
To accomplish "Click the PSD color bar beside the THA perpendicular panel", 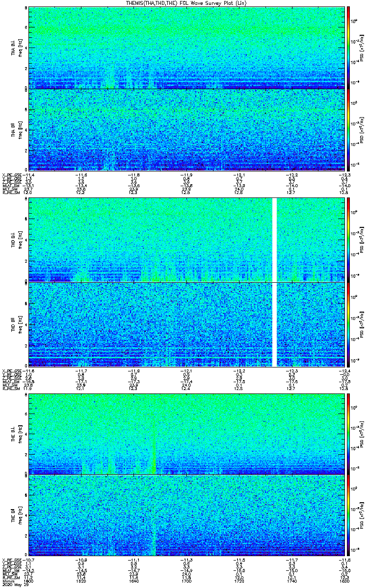I will click(348, 48).
